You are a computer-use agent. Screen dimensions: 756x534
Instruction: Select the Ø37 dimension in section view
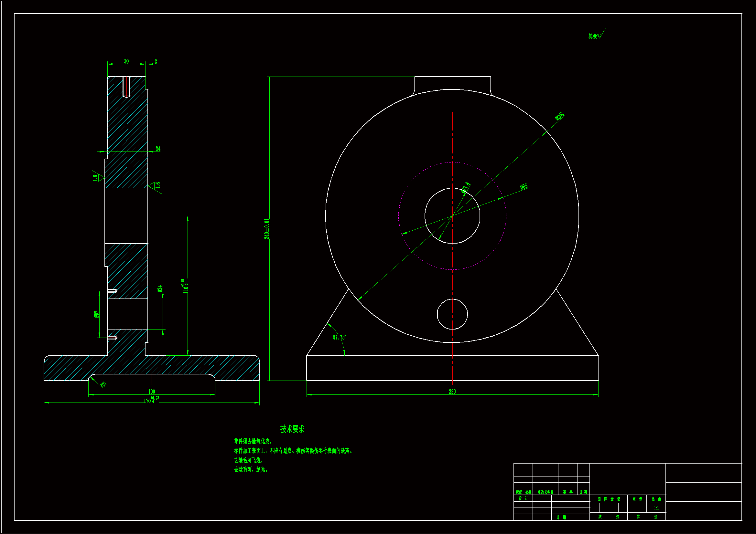tap(96, 314)
